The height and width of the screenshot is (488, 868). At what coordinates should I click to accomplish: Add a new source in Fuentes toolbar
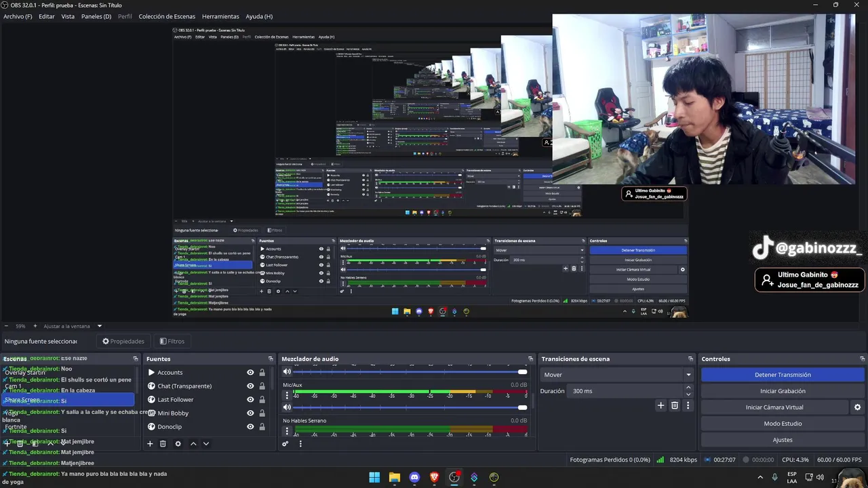pos(150,444)
